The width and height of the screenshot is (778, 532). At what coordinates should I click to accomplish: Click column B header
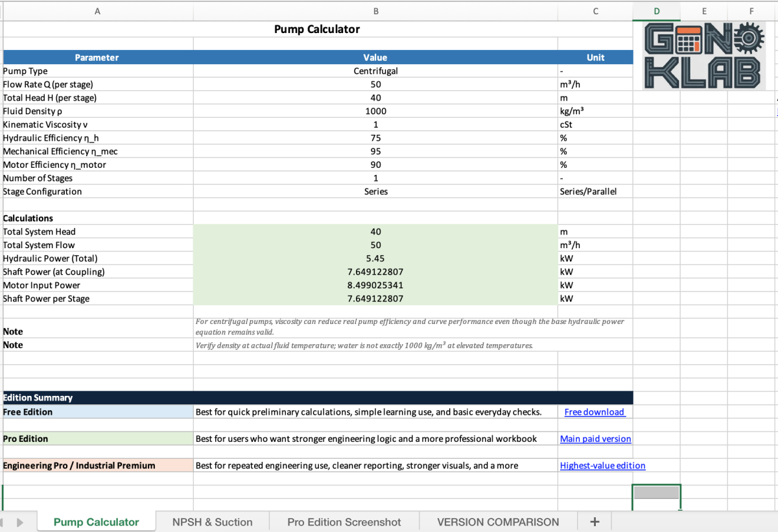pyautogui.click(x=375, y=11)
